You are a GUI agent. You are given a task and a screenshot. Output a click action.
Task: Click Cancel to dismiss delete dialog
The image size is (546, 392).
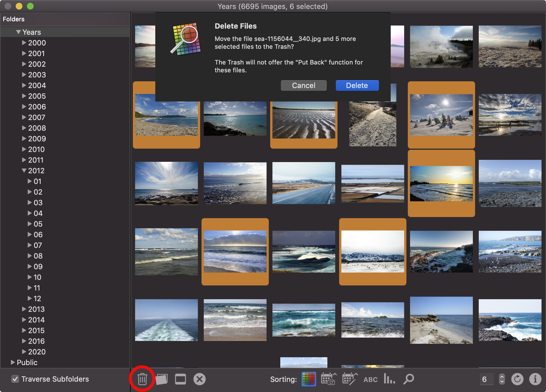click(304, 85)
